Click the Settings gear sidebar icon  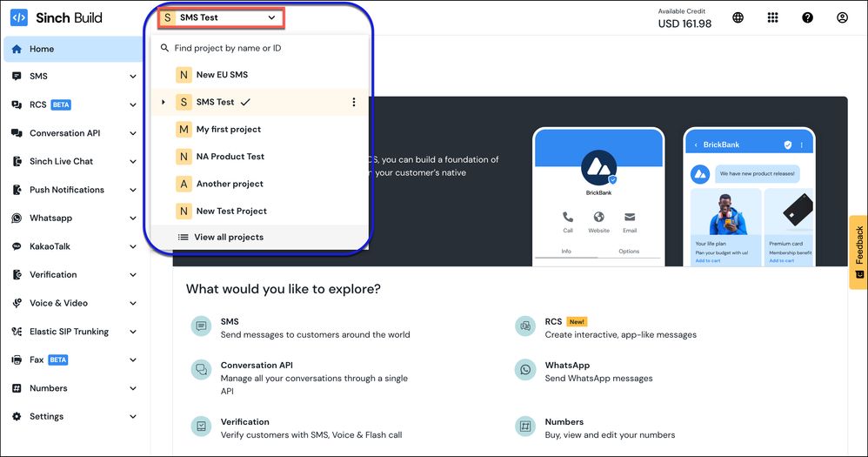coord(17,417)
